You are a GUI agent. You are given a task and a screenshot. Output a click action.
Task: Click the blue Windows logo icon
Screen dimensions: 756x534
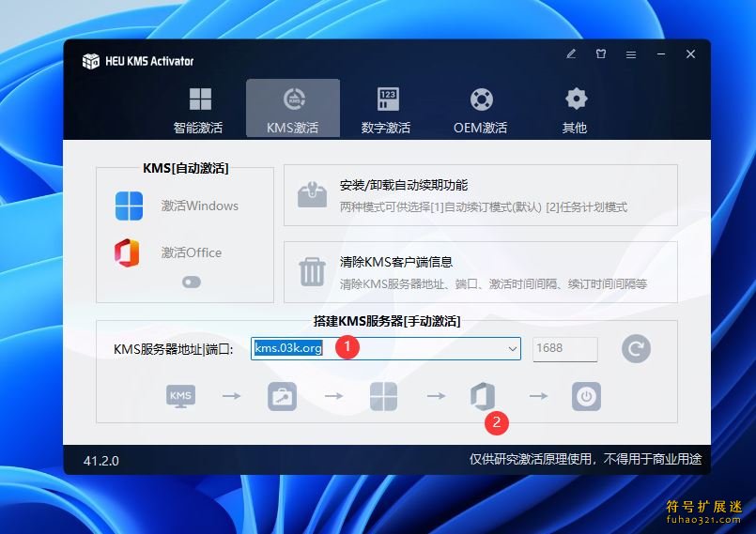coord(130,206)
